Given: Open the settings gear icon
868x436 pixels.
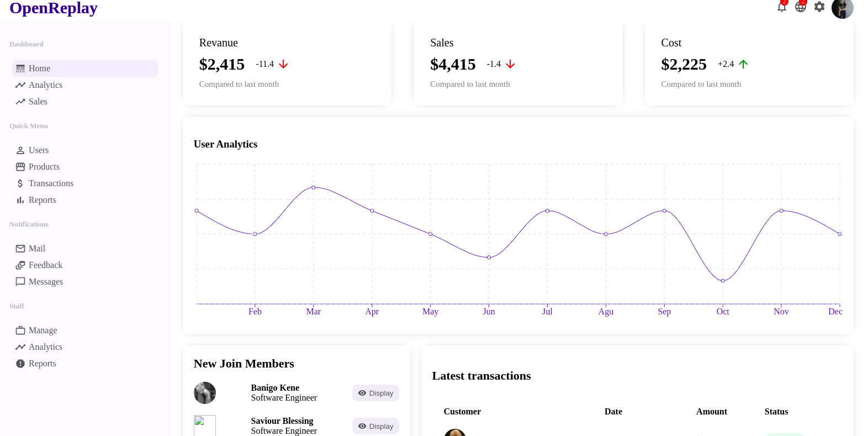Looking at the screenshot, I should coord(819,7).
